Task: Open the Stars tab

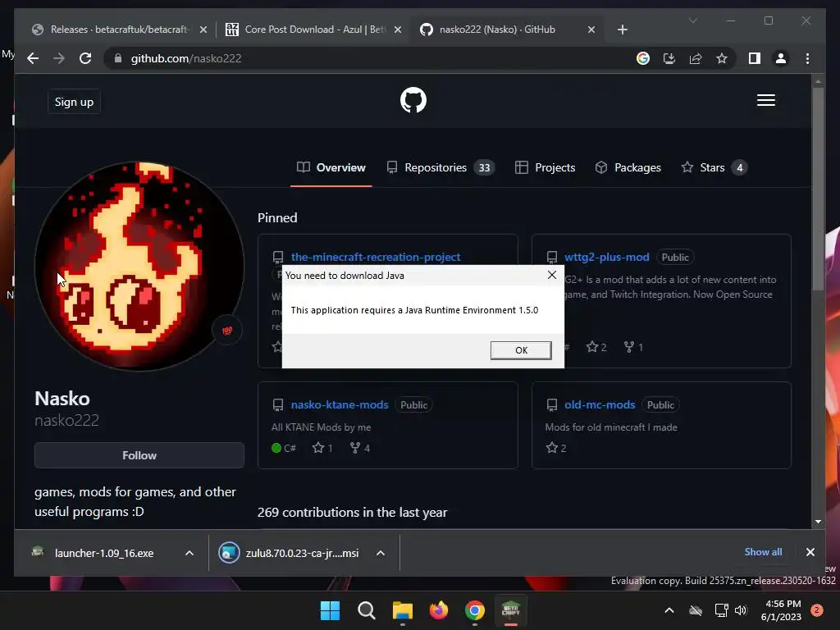Action: click(714, 167)
